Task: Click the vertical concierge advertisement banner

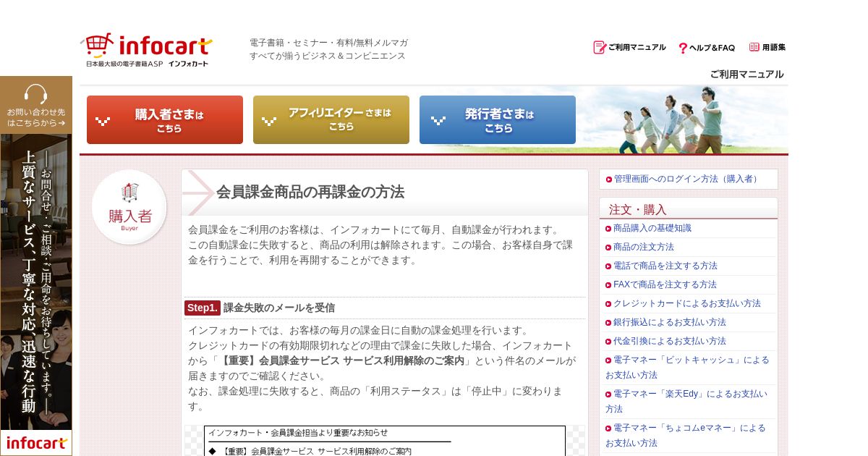Action: (36, 282)
